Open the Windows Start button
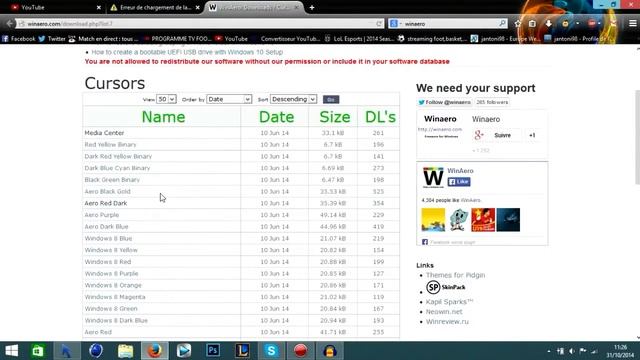The width and height of the screenshot is (640, 360). [12, 351]
